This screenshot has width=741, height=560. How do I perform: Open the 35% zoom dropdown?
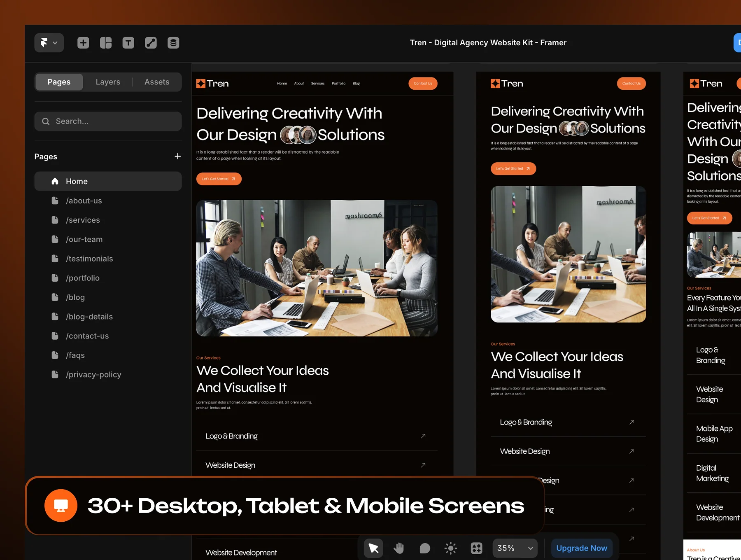coord(515,548)
